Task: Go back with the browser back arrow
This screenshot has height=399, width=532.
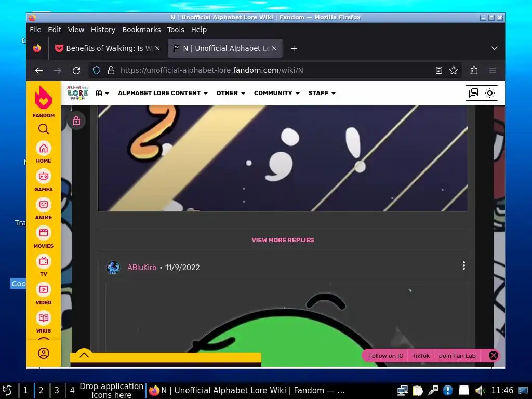Action: pos(39,70)
